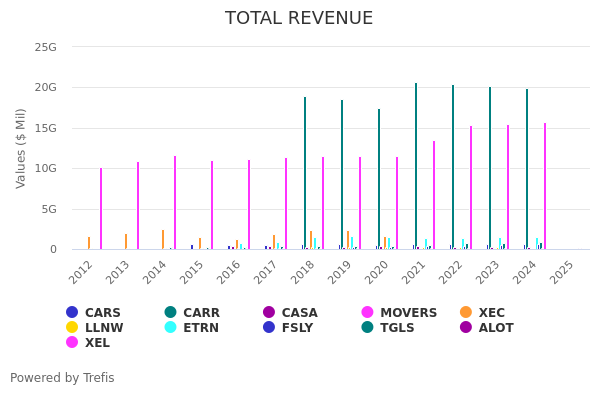Click the orange bar for 2014
The width and height of the screenshot is (600, 400).
click(163, 240)
